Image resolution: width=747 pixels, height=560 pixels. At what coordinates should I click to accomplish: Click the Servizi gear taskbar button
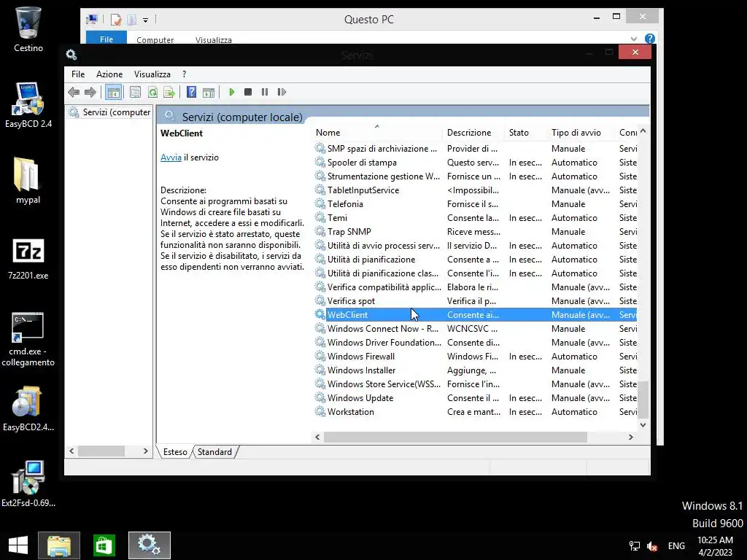(149, 545)
